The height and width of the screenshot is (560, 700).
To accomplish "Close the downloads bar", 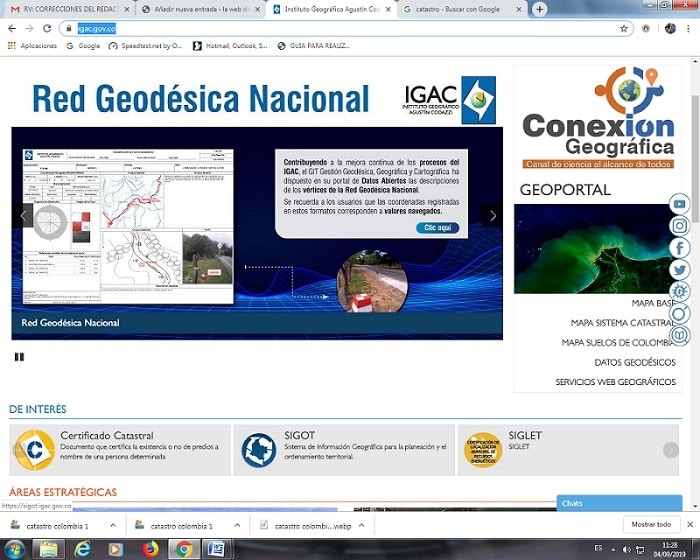I will [x=690, y=524].
